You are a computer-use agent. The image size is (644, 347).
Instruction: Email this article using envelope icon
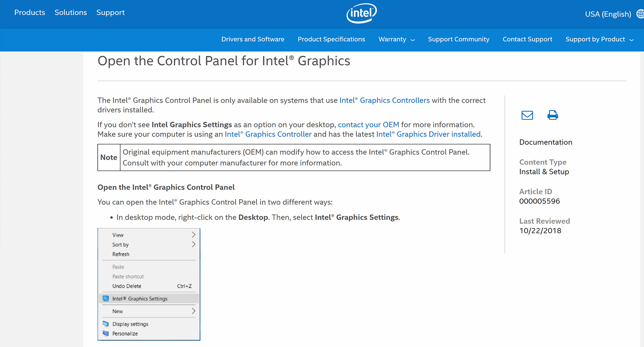pos(527,115)
